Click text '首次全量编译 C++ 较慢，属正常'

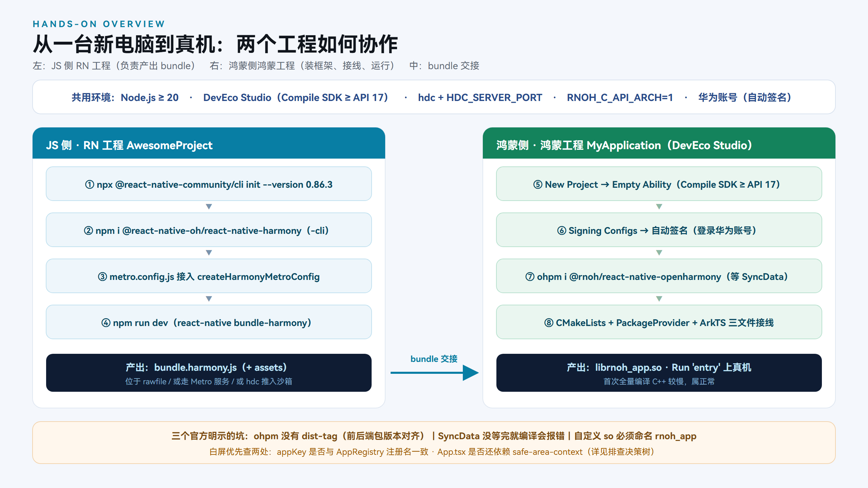[659, 382]
